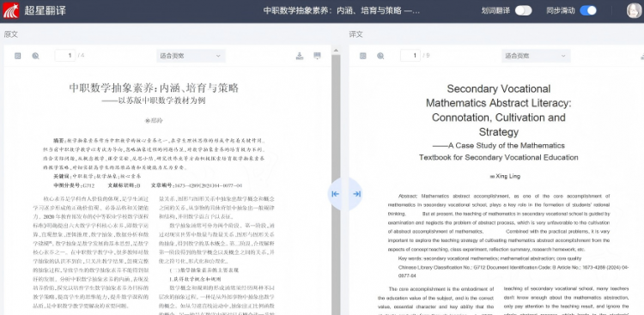This screenshot has height=315, width=644.
Task: Click the search icon in 原文 pane
Action: pos(36,56)
